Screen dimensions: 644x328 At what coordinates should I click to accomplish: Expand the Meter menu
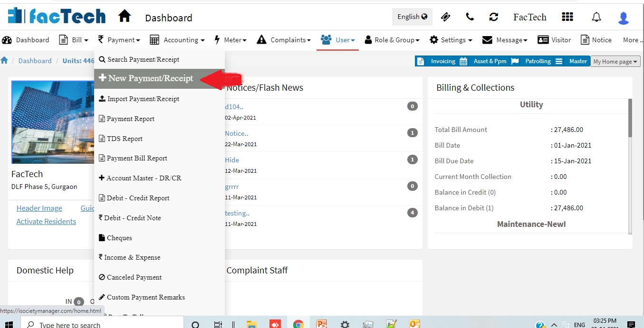[231, 40]
